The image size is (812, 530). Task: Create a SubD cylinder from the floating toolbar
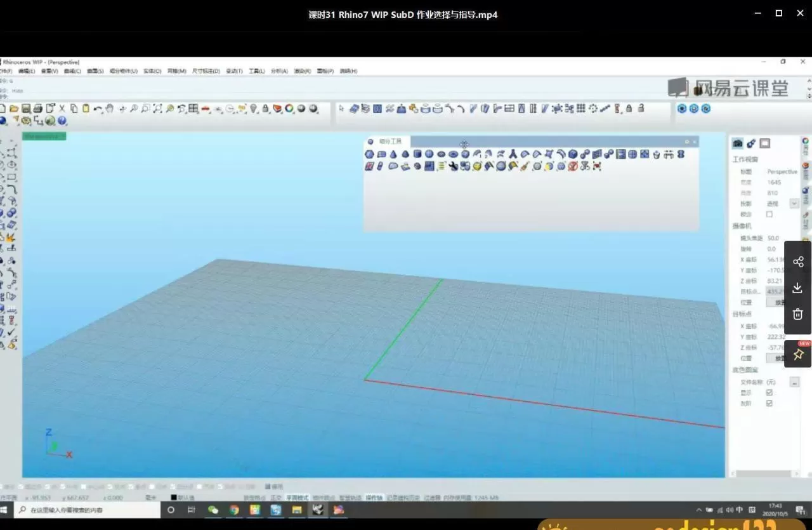[x=417, y=154]
